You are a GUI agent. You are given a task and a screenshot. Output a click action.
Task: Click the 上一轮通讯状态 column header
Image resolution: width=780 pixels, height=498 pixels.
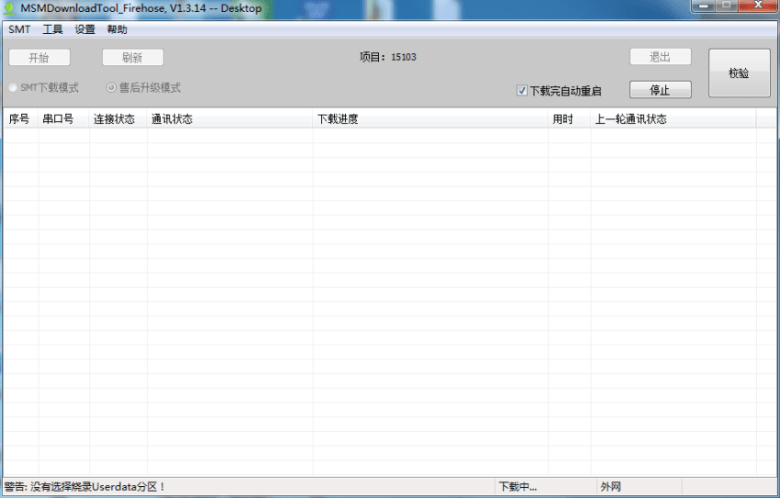pyautogui.click(x=631, y=119)
